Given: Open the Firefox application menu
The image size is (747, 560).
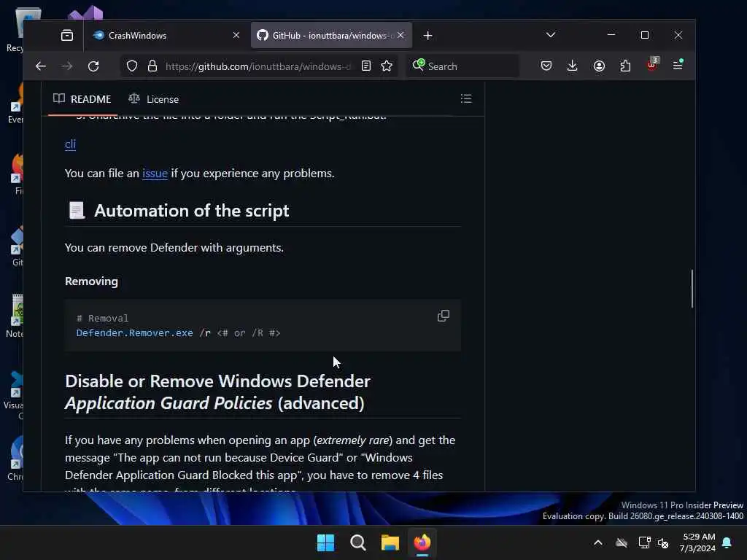Looking at the screenshot, I should coord(678,65).
